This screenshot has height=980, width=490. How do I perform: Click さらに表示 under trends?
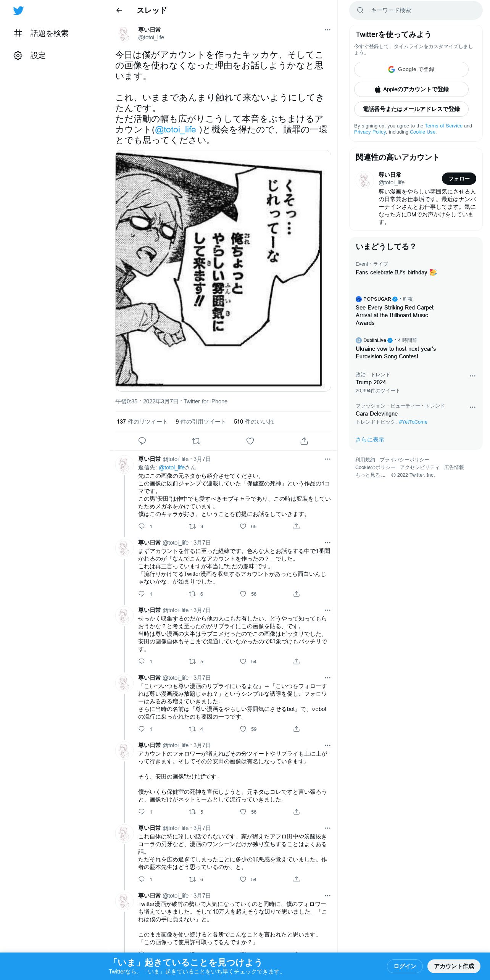click(370, 440)
